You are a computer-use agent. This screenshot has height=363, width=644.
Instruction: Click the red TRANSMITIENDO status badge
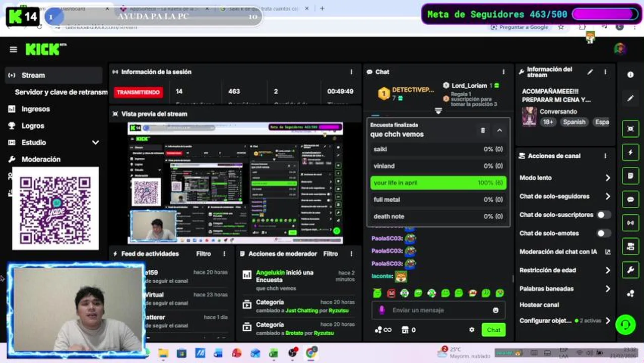(x=138, y=92)
